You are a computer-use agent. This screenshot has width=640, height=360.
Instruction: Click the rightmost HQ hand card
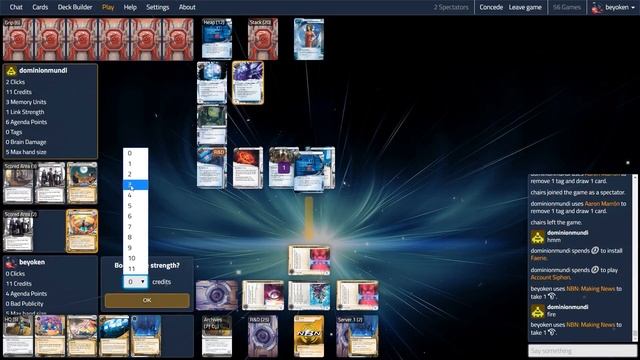coord(146,336)
